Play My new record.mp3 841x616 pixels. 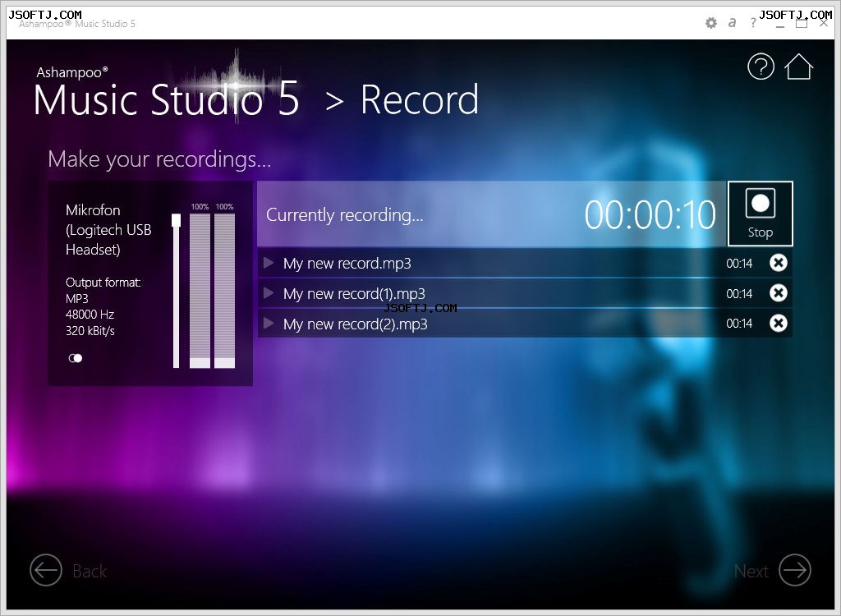pos(269,263)
